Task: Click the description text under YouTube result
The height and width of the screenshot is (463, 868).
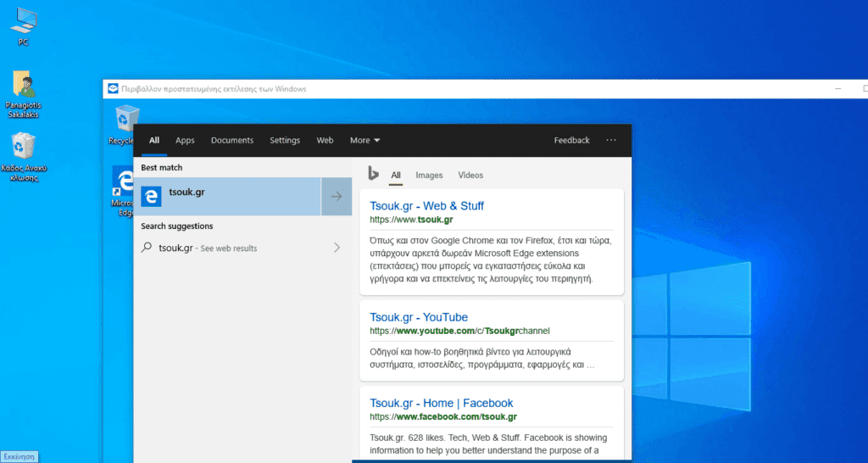Action: [x=482, y=359]
